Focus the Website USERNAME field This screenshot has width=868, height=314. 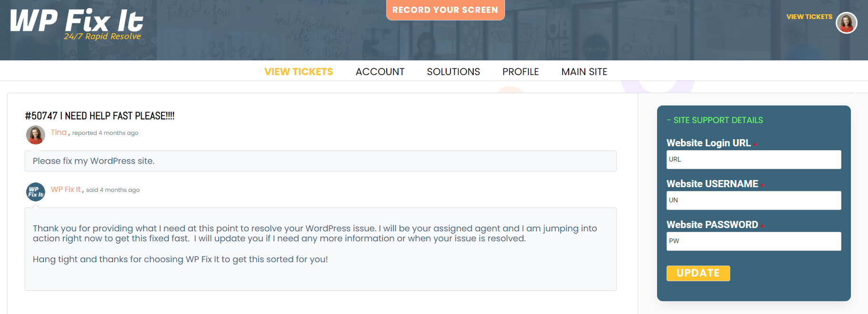coord(754,200)
